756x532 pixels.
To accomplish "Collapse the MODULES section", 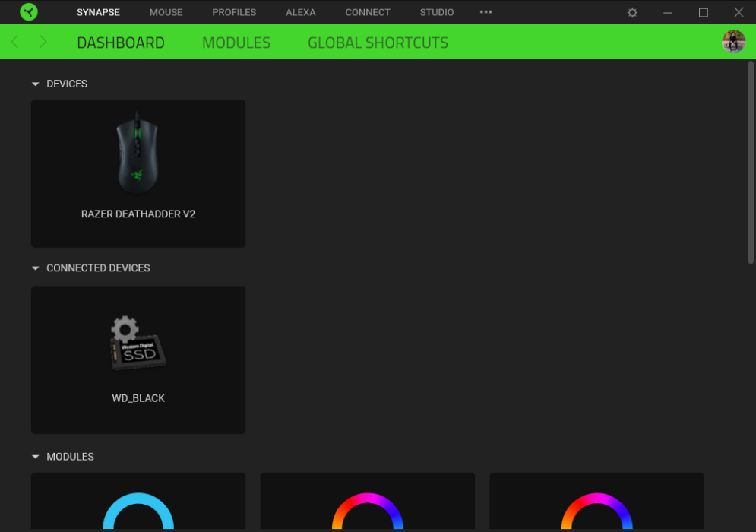I will [x=35, y=456].
